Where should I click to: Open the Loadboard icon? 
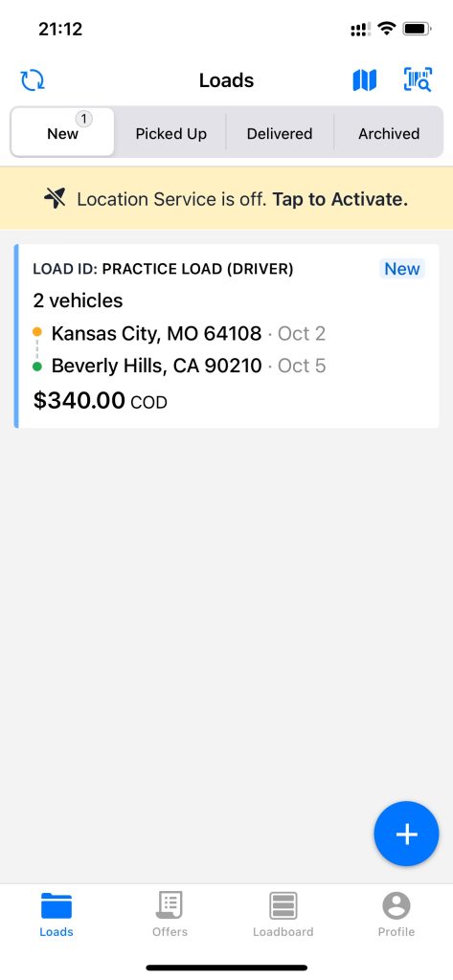coord(283,905)
